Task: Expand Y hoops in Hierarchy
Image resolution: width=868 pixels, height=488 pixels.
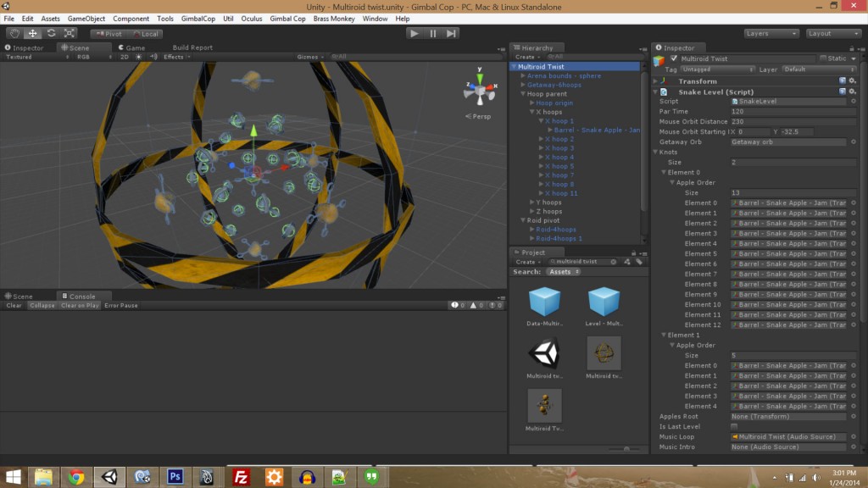Action: [x=532, y=202]
